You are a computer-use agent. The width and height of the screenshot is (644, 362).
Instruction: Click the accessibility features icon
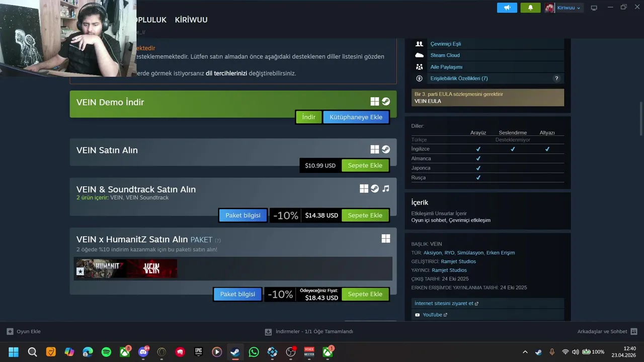coord(419,78)
